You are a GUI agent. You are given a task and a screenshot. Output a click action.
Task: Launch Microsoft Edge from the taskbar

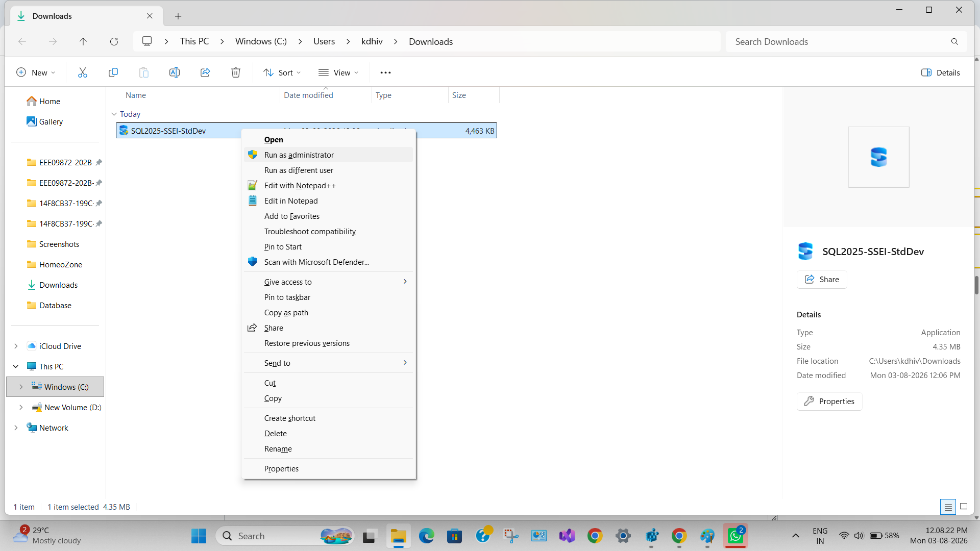(x=426, y=536)
